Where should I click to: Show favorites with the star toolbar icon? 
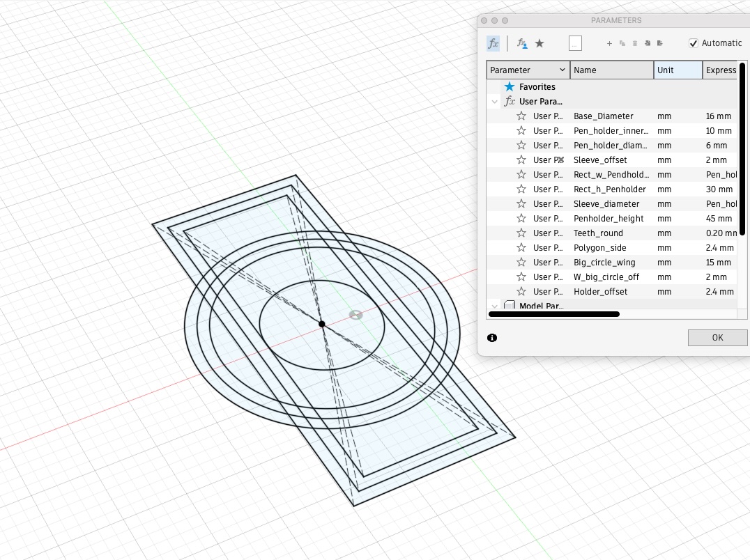pos(539,43)
